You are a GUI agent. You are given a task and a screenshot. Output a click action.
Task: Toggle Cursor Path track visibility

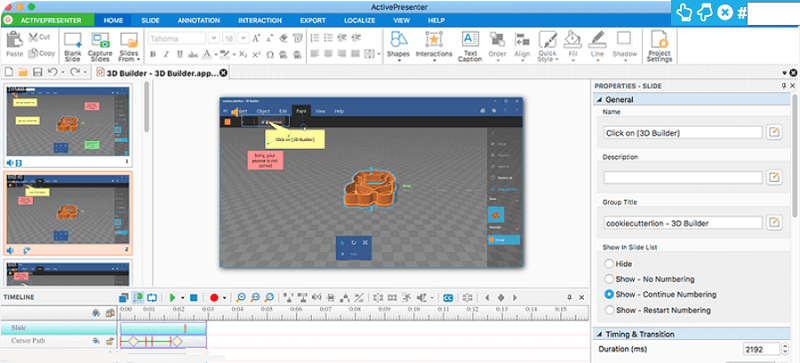[x=95, y=341]
